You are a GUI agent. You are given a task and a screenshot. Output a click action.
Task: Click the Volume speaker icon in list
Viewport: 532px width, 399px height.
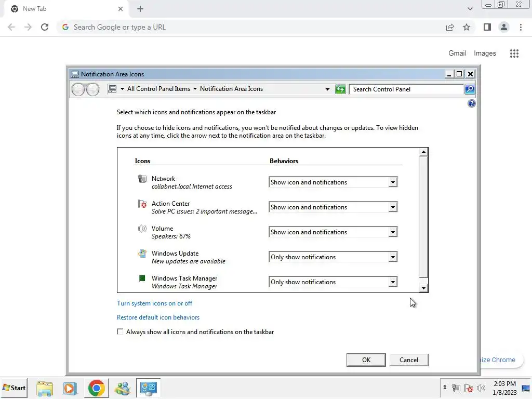pos(142,229)
